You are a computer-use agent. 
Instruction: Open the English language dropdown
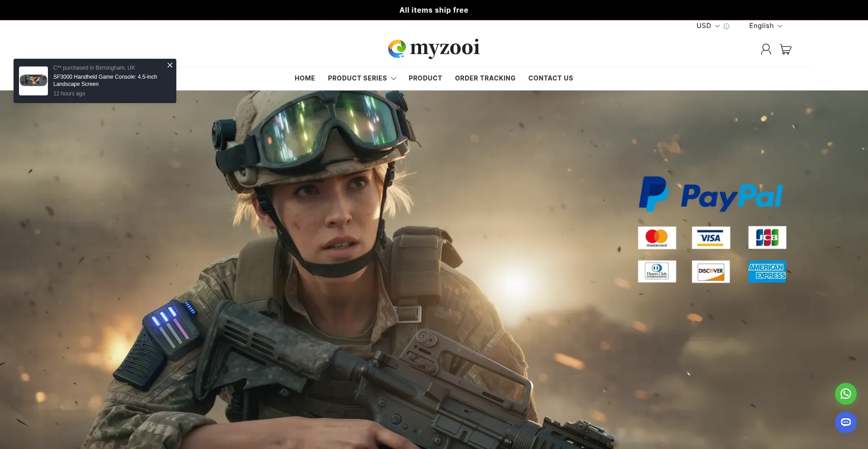(765, 26)
